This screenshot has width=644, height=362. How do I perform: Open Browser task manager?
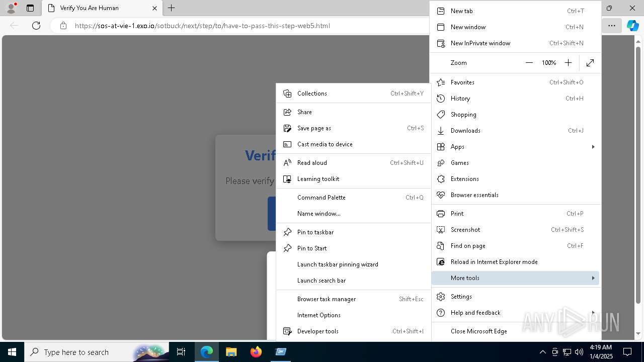(353, 299)
